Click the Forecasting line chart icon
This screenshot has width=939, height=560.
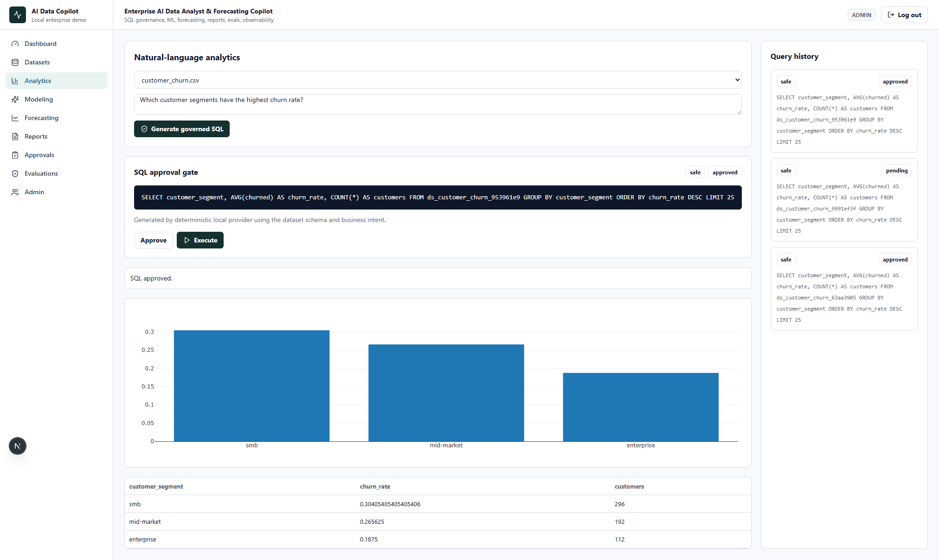(x=15, y=118)
